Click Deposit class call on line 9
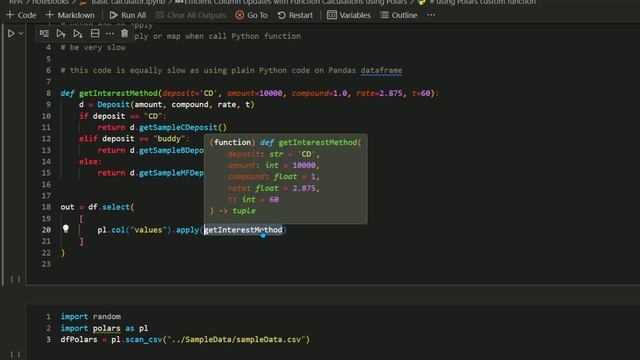640x360 pixels. tap(113, 104)
